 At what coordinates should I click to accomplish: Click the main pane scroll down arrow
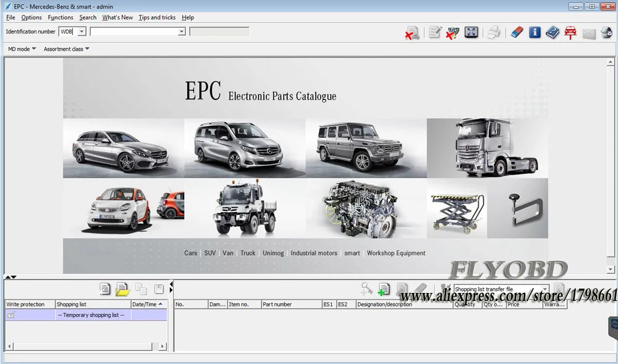611,269
